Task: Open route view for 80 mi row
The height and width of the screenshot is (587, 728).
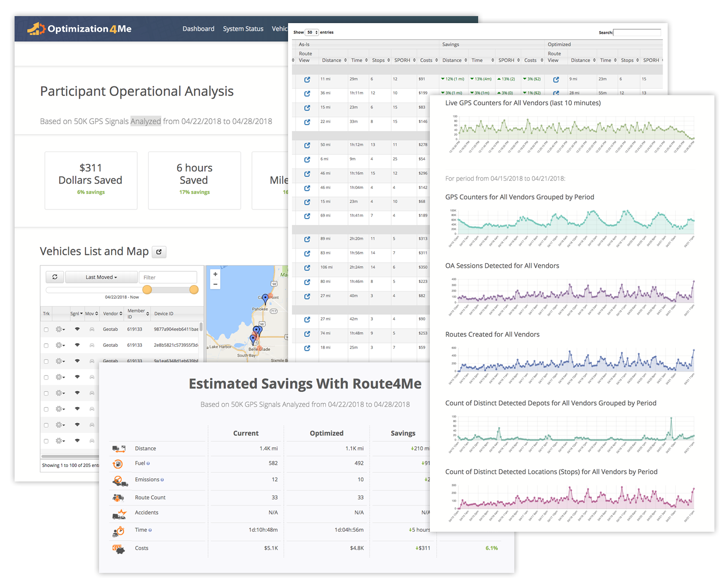Action: (307, 282)
